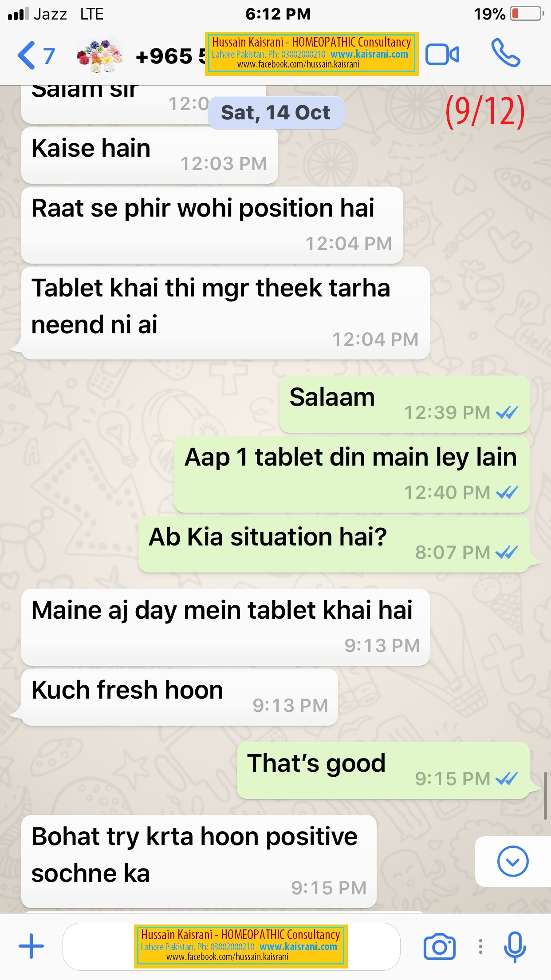Select 'Bohat try krta hoon positive' message
551x980 pixels.
pyautogui.click(x=199, y=861)
